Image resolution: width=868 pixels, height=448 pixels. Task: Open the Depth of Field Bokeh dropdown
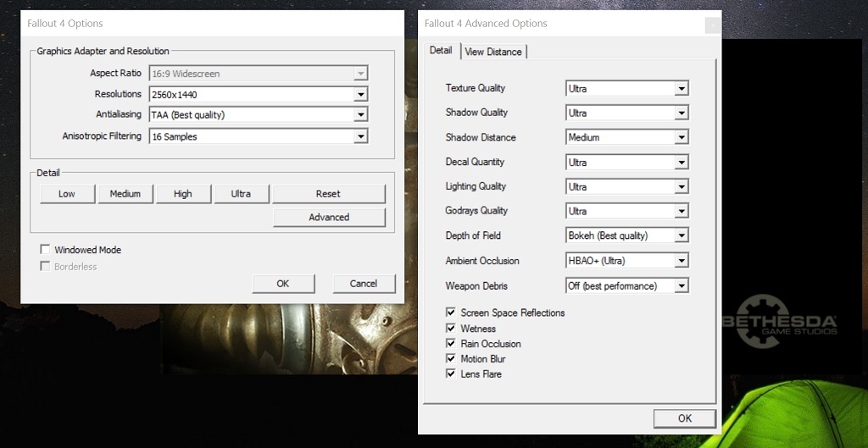[x=627, y=235]
